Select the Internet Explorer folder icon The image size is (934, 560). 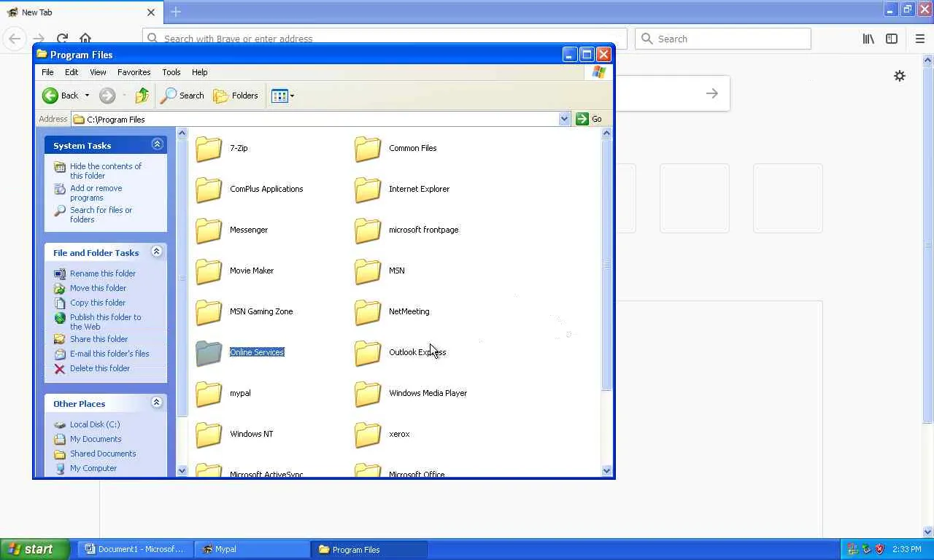tap(368, 189)
